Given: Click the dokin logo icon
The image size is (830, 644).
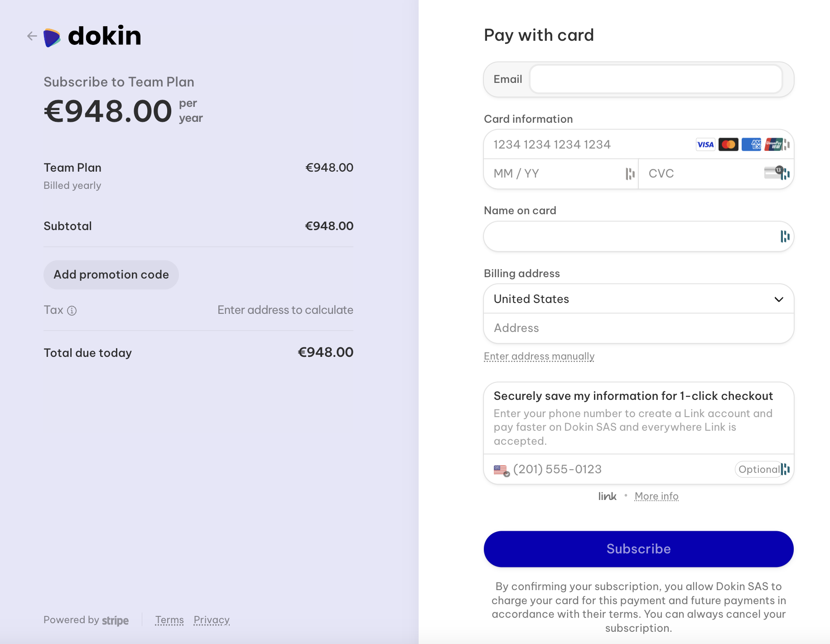Looking at the screenshot, I should pos(52,38).
